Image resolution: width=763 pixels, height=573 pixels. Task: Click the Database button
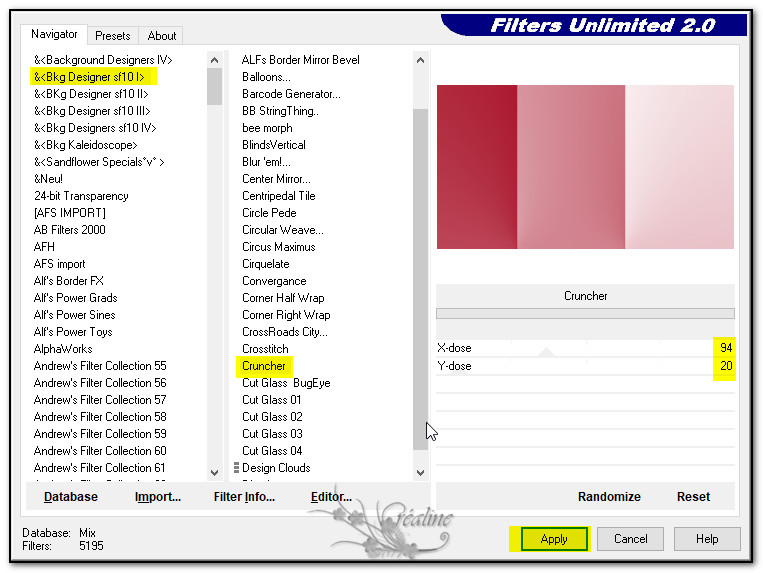pos(71,497)
